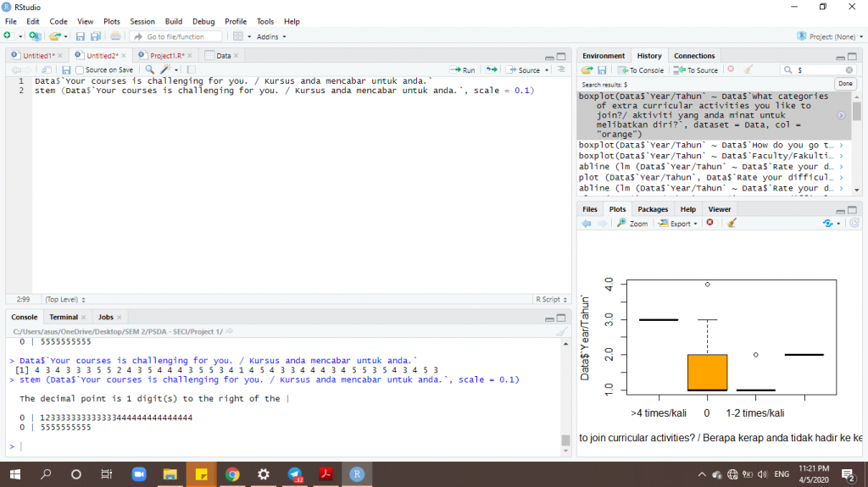The width and height of the screenshot is (868, 487).
Task: Clear all plots with the broom icon
Action: click(732, 224)
